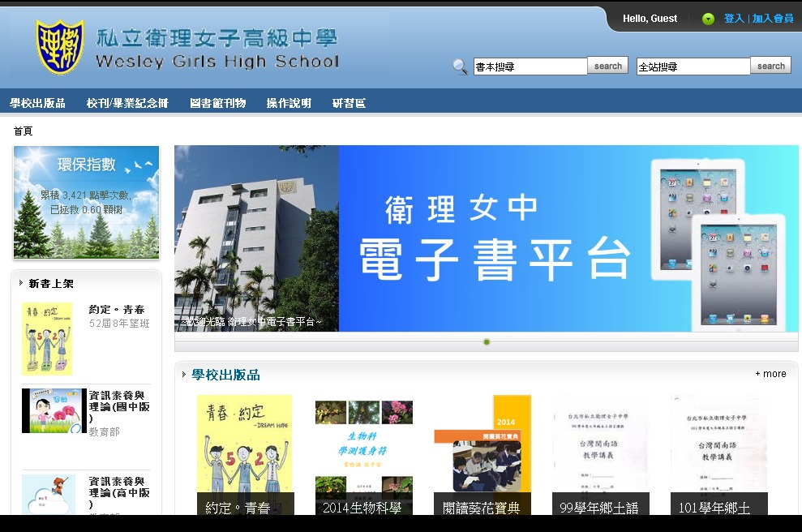This screenshot has width=802, height=532.
Task: Click the 首頁 breadcrumb
Action: pos(23,131)
